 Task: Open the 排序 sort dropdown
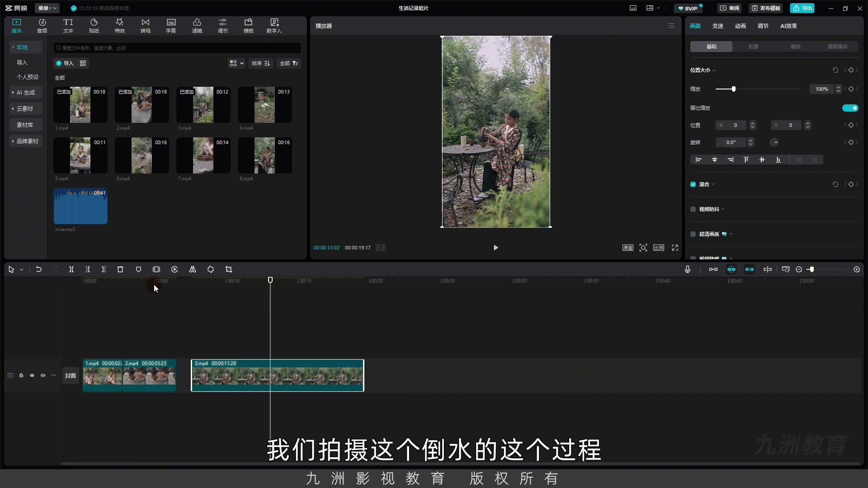pyautogui.click(x=261, y=63)
